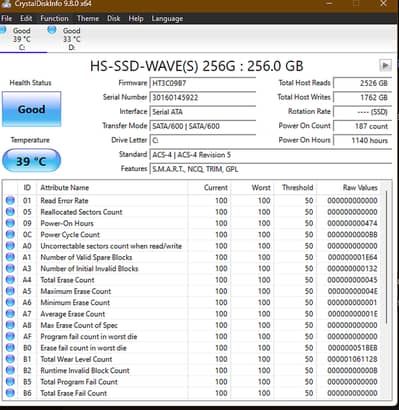
Task: Click the status orb for drive D:
Action: (52, 30)
